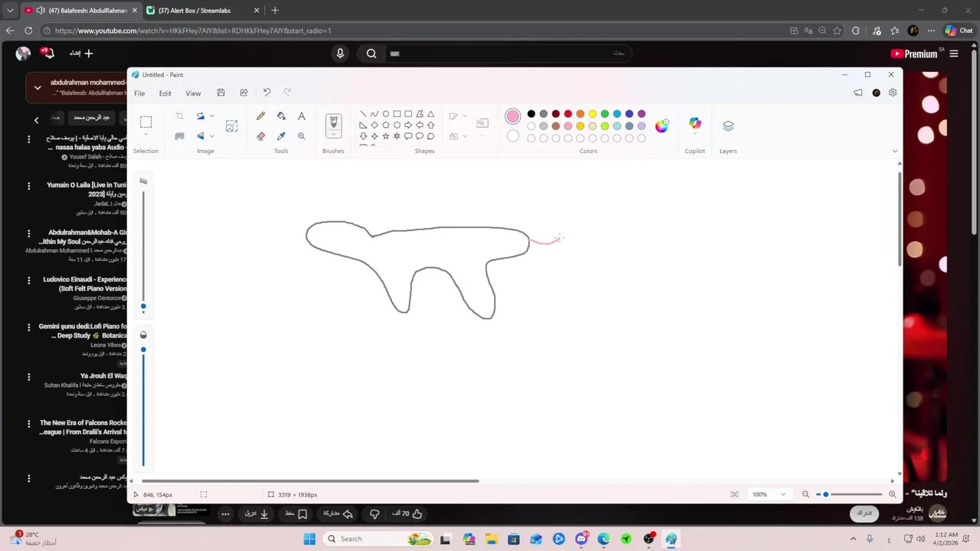Open a new browser tab
Image resolution: width=980 pixels, height=551 pixels.
[275, 11]
